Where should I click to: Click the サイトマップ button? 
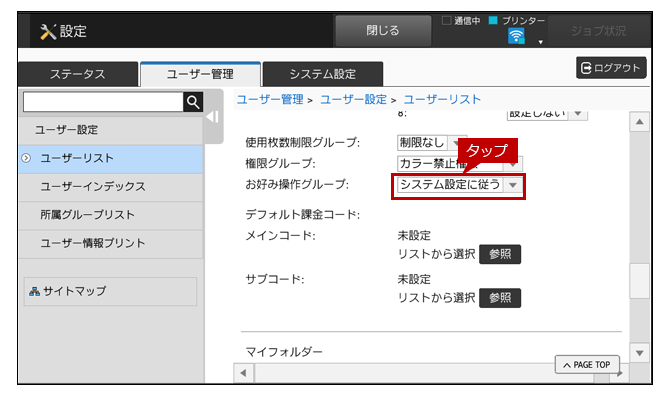110,291
